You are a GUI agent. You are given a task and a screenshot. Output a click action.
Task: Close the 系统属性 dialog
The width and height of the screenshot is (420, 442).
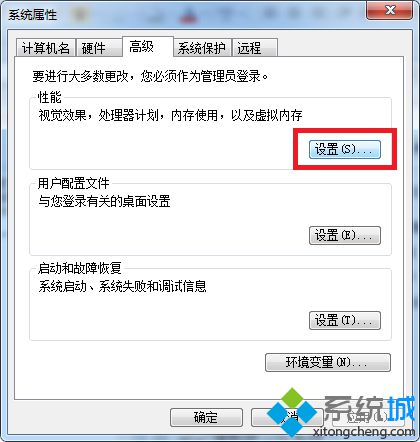tap(389, 11)
